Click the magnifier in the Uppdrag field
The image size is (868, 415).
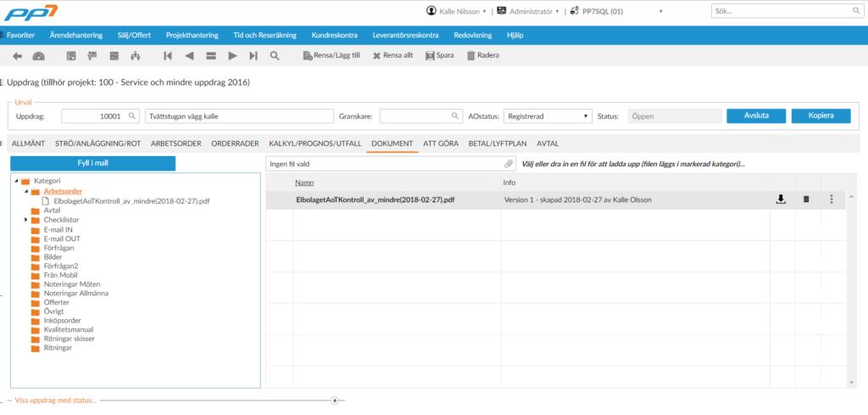coord(131,115)
